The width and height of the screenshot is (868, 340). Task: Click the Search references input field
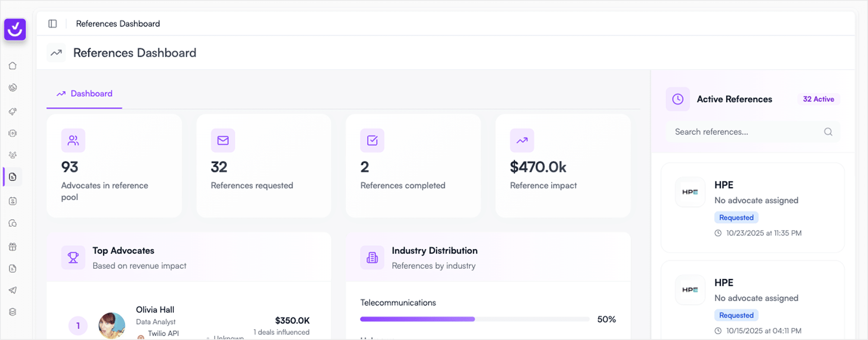(x=747, y=132)
